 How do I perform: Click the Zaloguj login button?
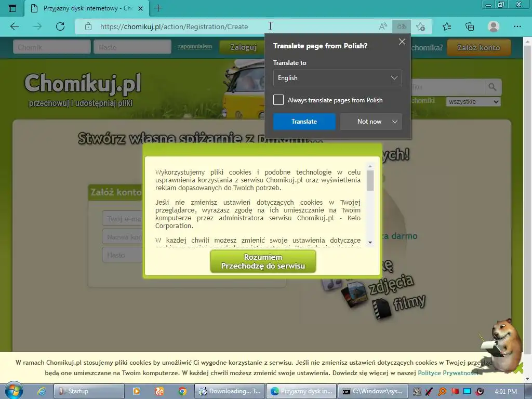pyautogui.click(x=243, y=47)
